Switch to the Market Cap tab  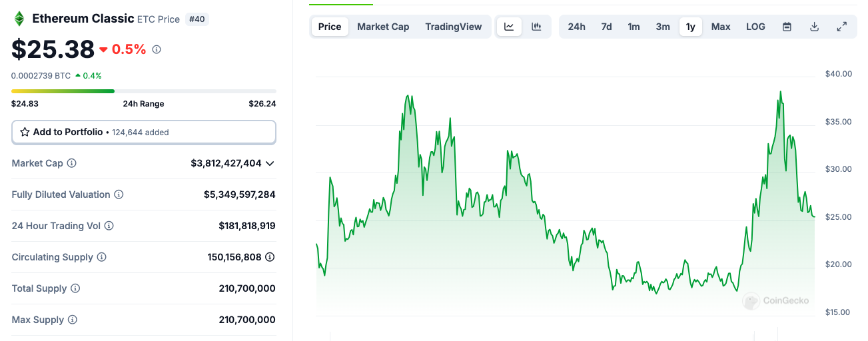383,27
